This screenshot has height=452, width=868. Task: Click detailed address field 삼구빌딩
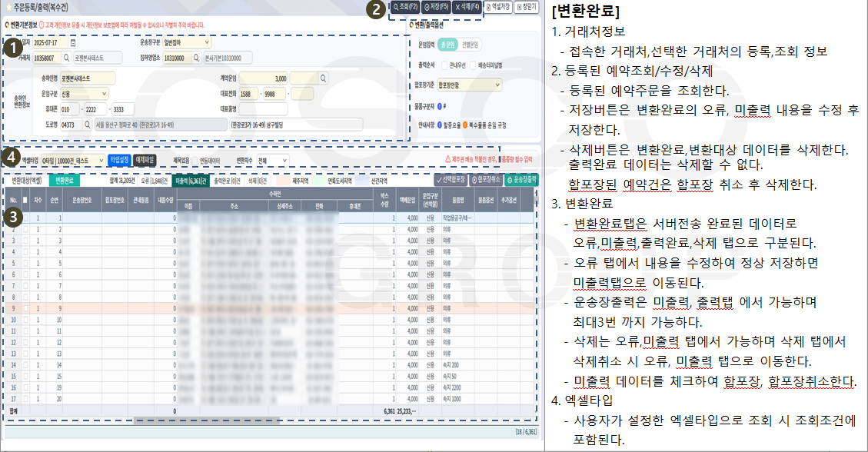click(x=296, y=125)
